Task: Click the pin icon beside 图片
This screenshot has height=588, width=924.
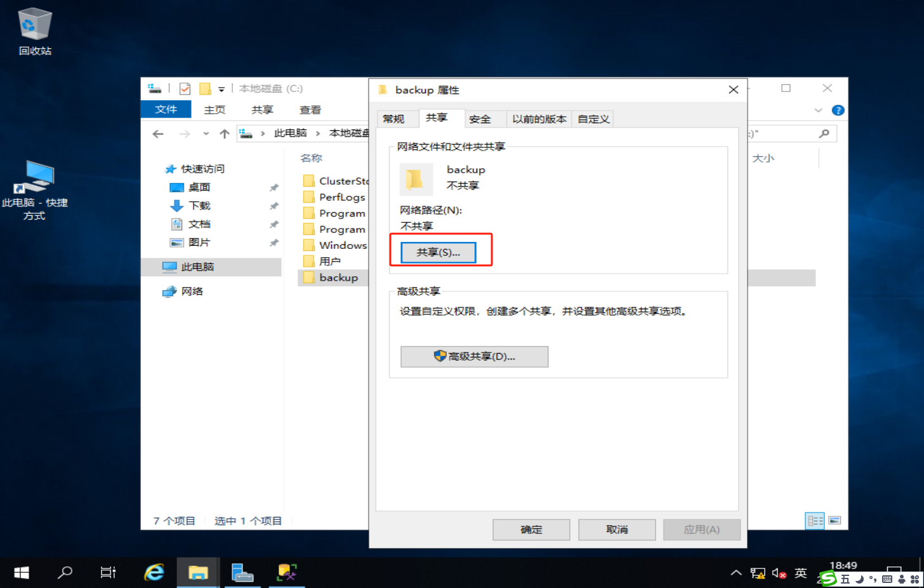Action: click(x=274, y=243)
